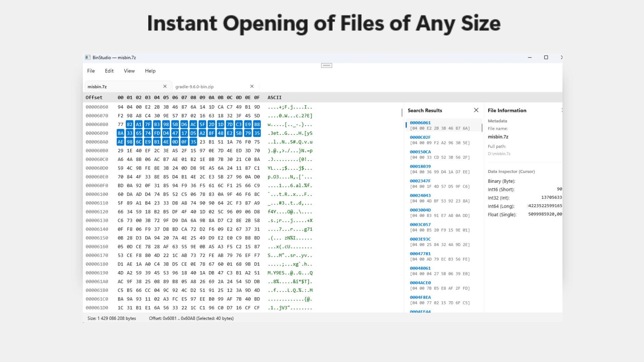Select offset row 00006100

coord(97,194)
